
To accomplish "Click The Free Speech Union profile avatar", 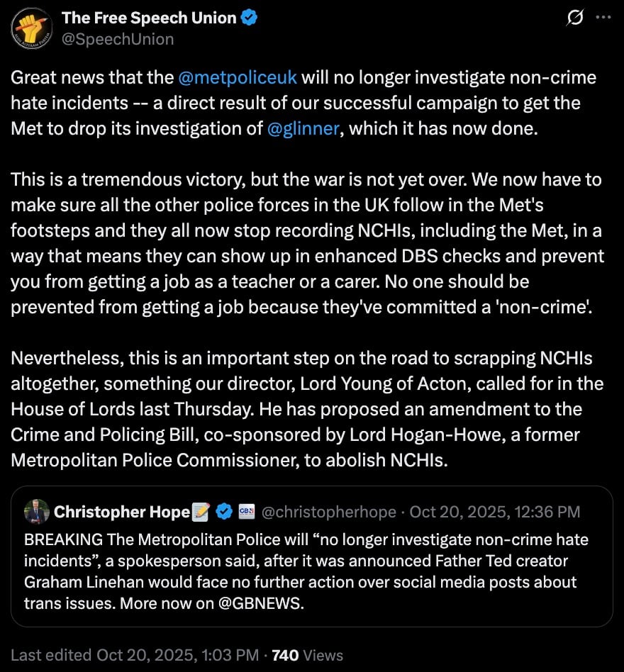I will pos(30,28).
